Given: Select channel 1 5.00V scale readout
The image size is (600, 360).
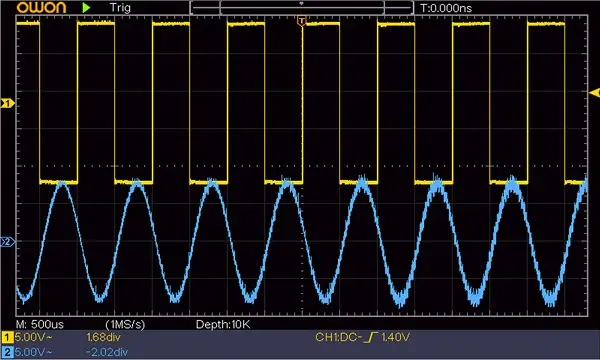Looking at the screenshot, I should [x=33, y=337].
